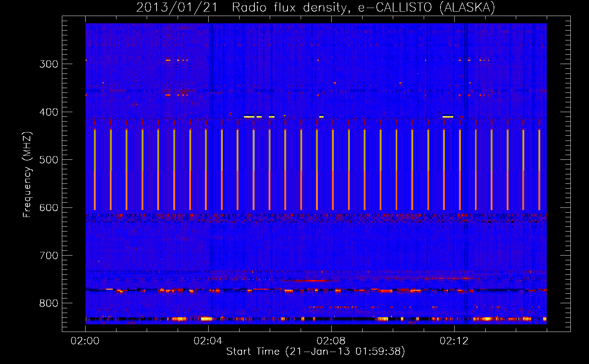The width and height of the screenshot is (589, 364).
Task: Click the 'Start Time (21-Jan-13 01:59:38)' label
Action: (x=316, y=351)
